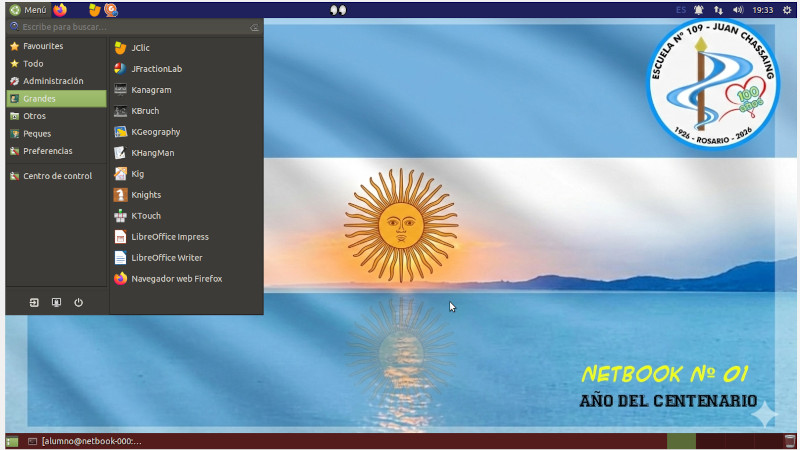Open the volume control in system tray
Screen dimensions: 800x450
point(738,9)
